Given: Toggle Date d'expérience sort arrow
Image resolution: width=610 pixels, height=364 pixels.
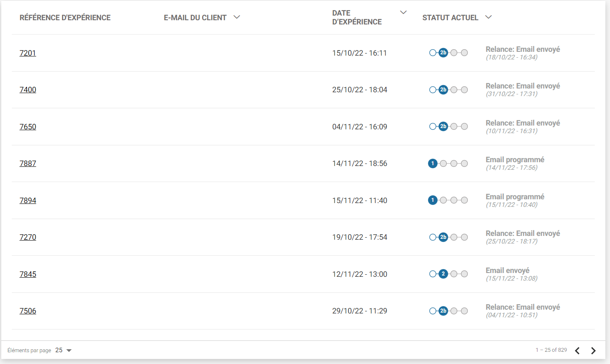Looking at the screenshot, I should tap(403, 13).
